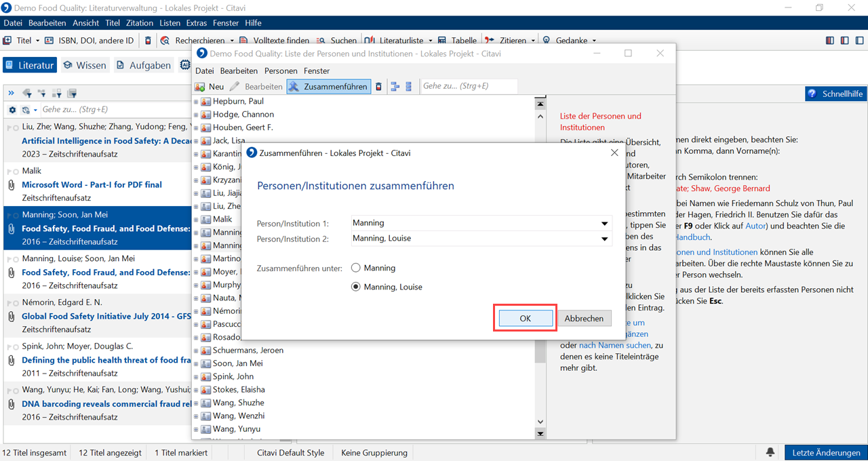Click the second filter icon above title list

pyautogui.click(x=42, y=93)
